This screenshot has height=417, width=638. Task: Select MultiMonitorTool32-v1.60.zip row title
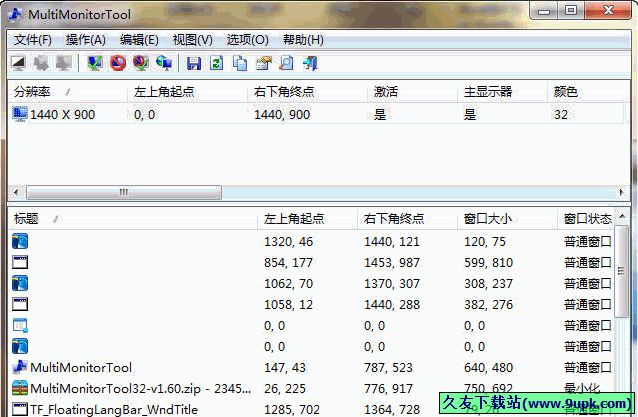[x=140, y=389]
